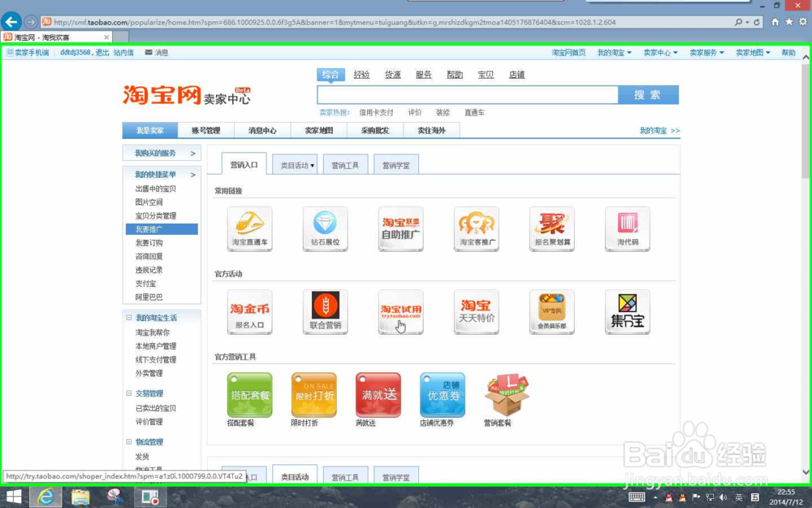812x508 pixels.
Task: Collapse the 我的淘宝生活 section
Action: tap(129, 317)
